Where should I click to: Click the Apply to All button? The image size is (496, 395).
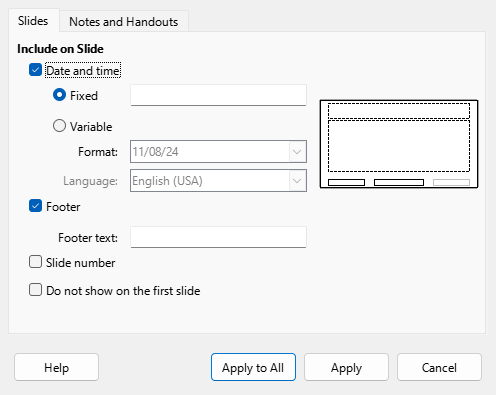coord(253,367)
